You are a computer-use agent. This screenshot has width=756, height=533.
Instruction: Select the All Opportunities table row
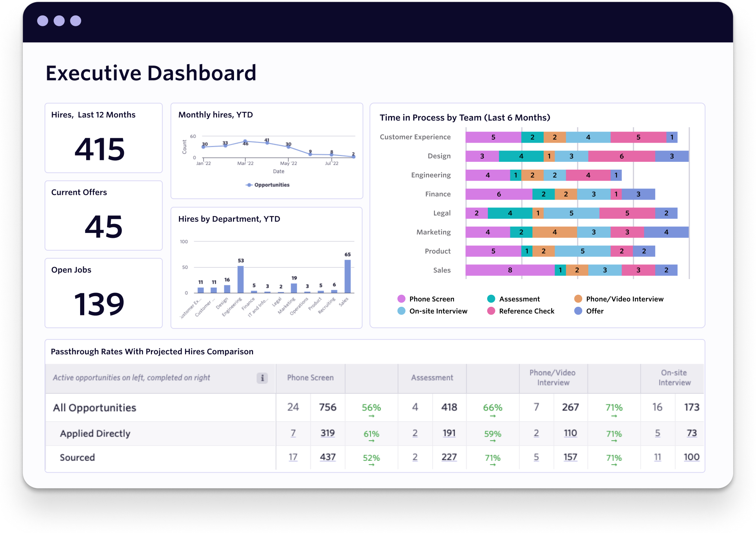[x=95, y=408]
